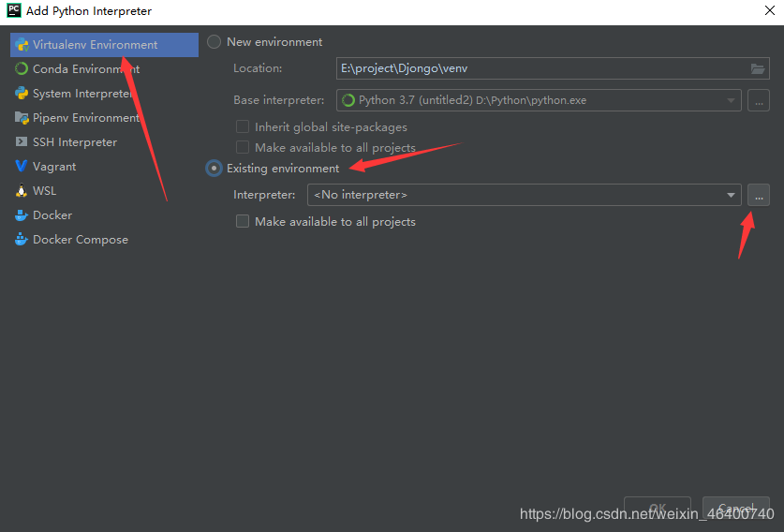Select the Existing environment radio button
This screenshot has width=784, height=532.
pyautogui.click(x=214, y=169)
